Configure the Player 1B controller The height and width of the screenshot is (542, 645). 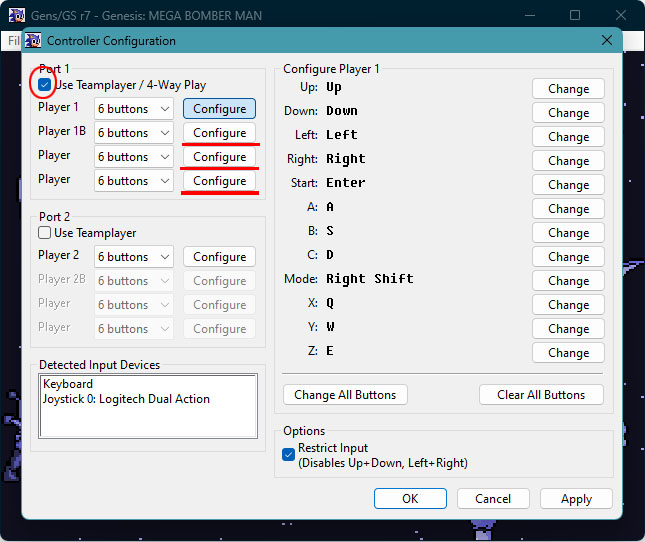[219, 133]
